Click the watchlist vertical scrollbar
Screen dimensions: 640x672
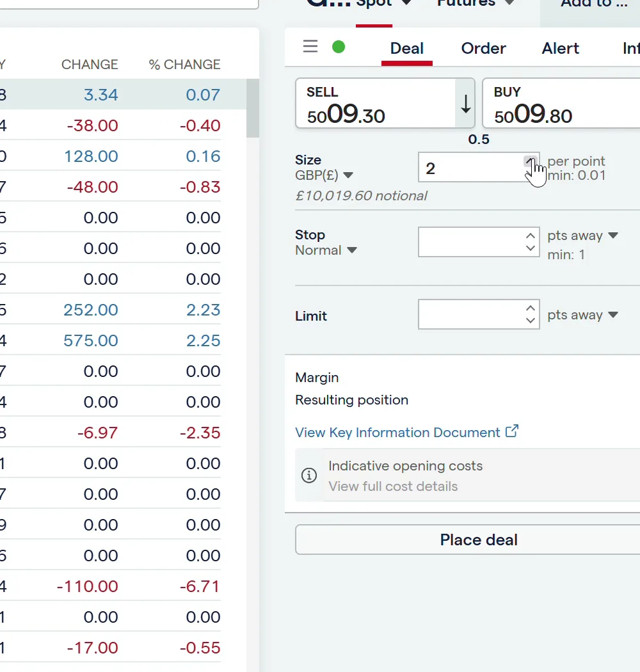tap(253, 108)
